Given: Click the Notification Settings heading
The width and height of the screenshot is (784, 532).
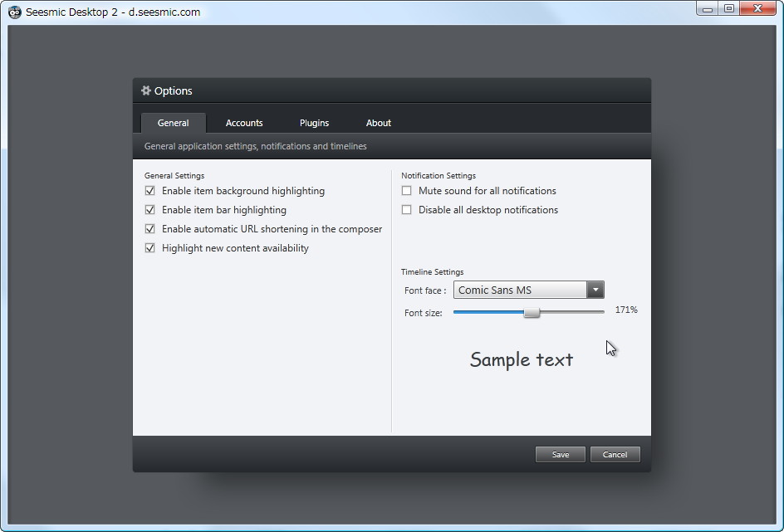Looking at the screenshot, I should (439, 176).
